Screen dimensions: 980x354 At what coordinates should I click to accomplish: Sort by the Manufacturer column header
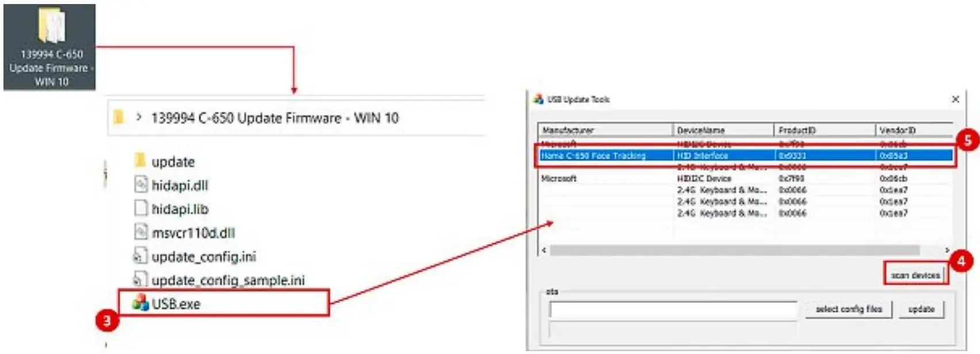(x=606, y=130)
